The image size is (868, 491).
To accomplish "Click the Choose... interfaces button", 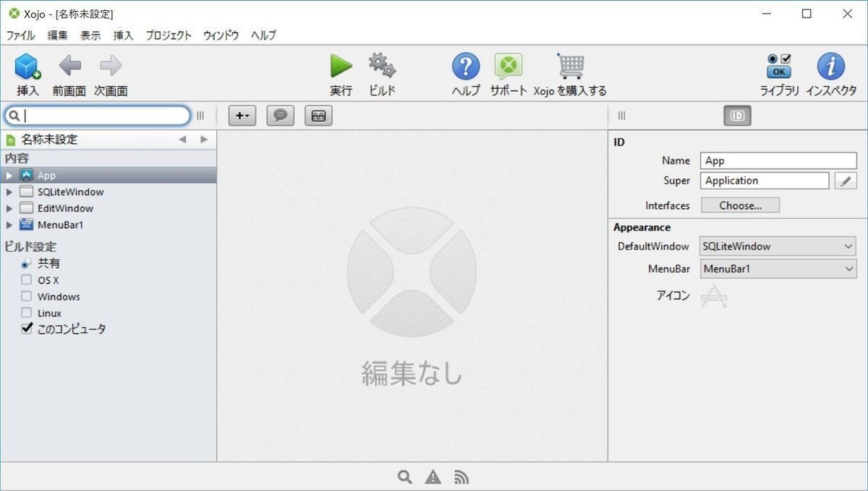I will tap(740, 205).
